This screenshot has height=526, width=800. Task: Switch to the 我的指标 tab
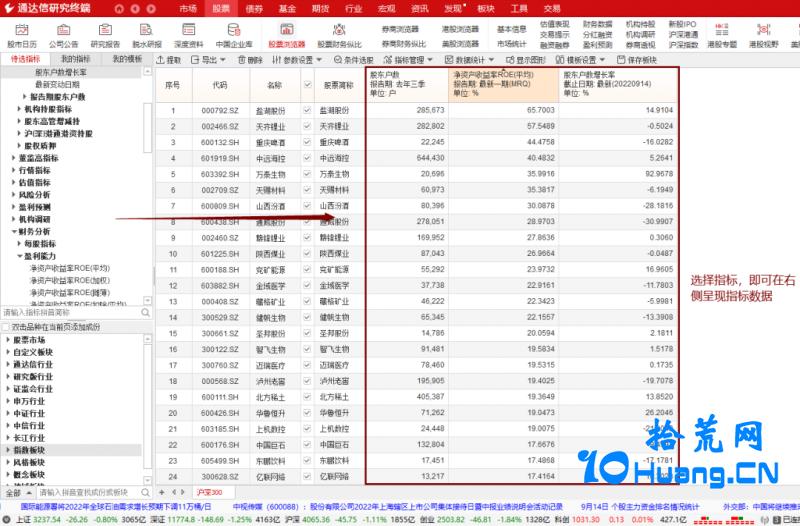click(76, 59)
